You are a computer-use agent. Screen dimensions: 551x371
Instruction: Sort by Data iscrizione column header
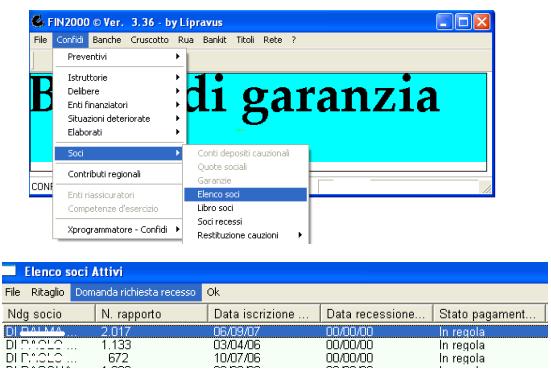(x=264, y=314)
